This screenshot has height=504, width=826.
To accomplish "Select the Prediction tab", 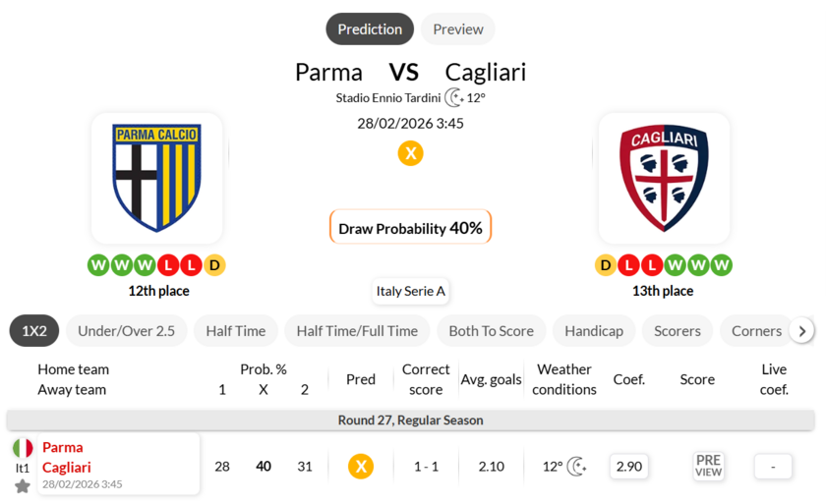I will (370, 29).
